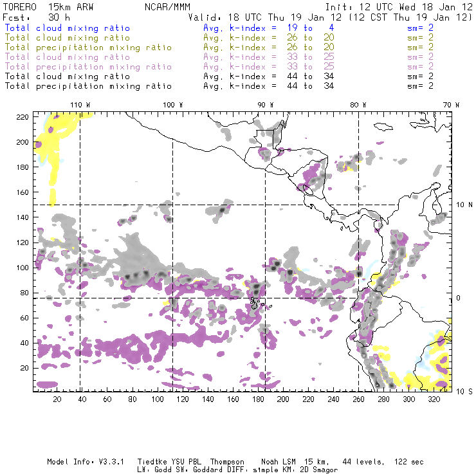Click the 'Init: 12 UTC Wed 18 Jan 12' text
This screenshot has width=476, height=476.
399,7
